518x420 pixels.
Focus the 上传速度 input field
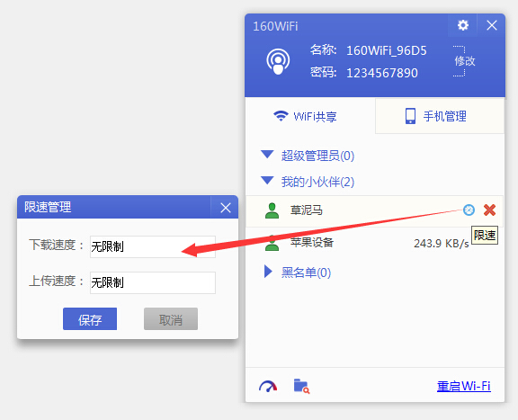(153, 282)
